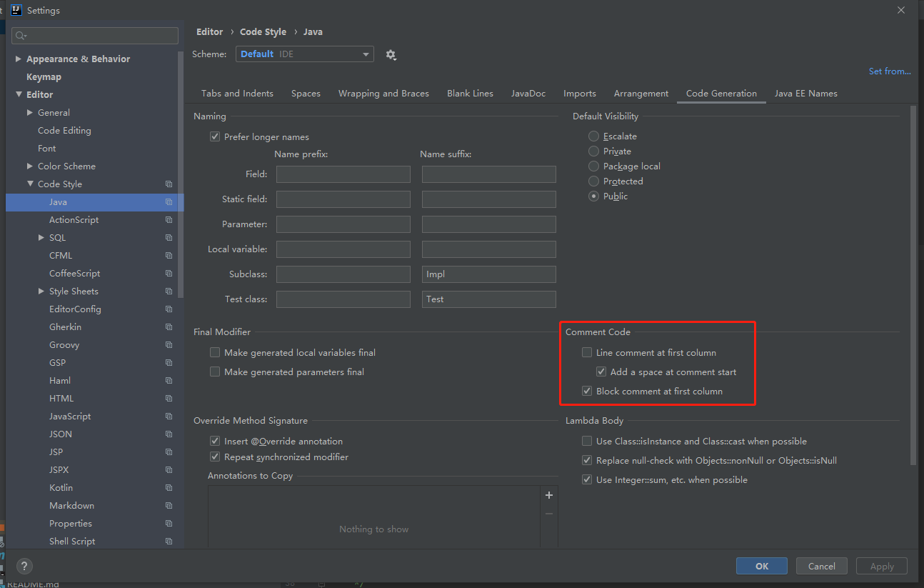This screenshot has height=588, width=924.
Task: Click the settings search box
Action: (x=95, y=36)
